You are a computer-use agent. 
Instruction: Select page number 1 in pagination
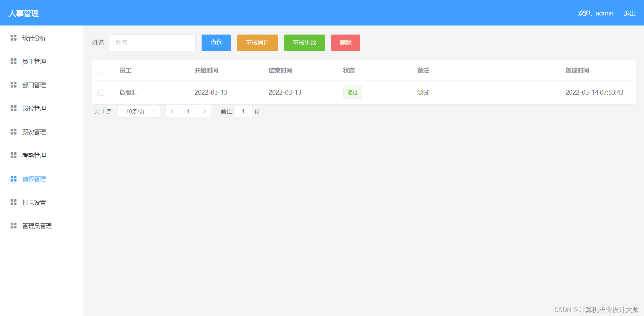tap(189, 111)
